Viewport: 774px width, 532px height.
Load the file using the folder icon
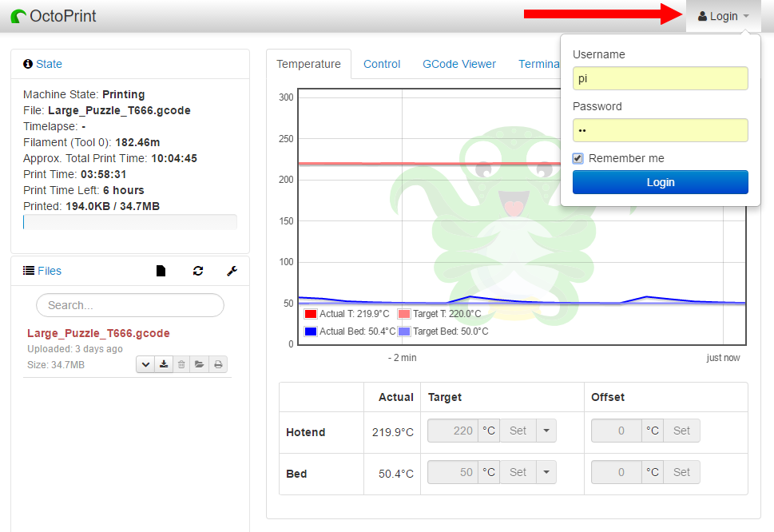200,365
